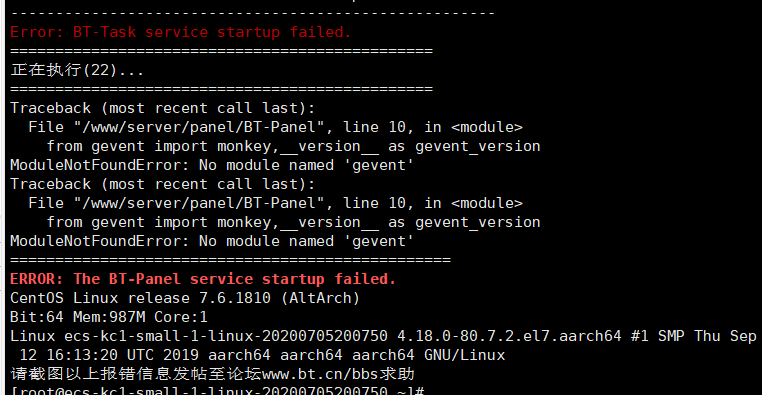Click the dashed separator line at top
Viewport: 762px width, 395px height.
(x=252, y=13)
